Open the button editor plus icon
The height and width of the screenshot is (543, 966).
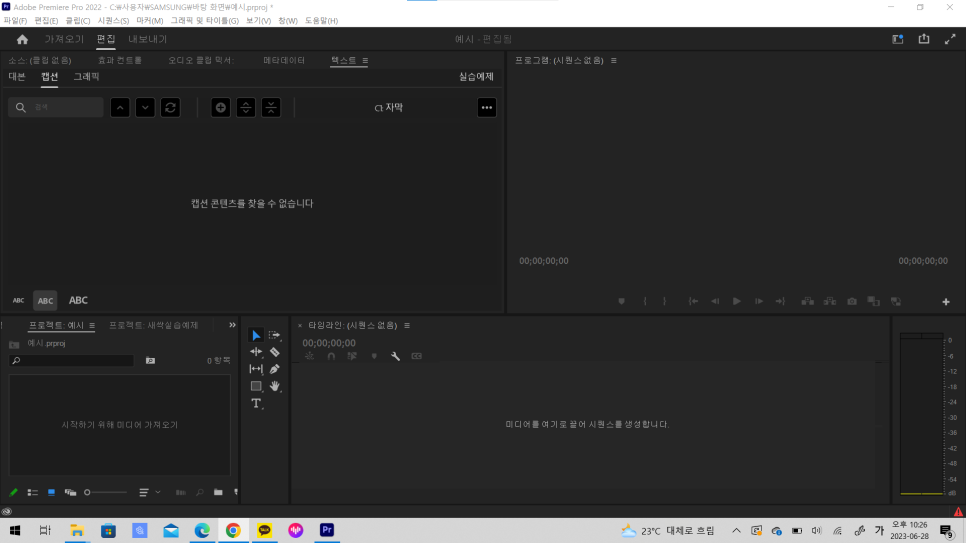coord(946,301)
